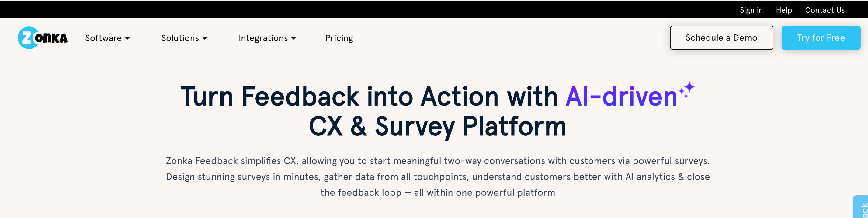Click the 'CX & Survey Platform' headline line
Image resolution: width=868 pixels, height=218 pixels.
tap(437, 127)
